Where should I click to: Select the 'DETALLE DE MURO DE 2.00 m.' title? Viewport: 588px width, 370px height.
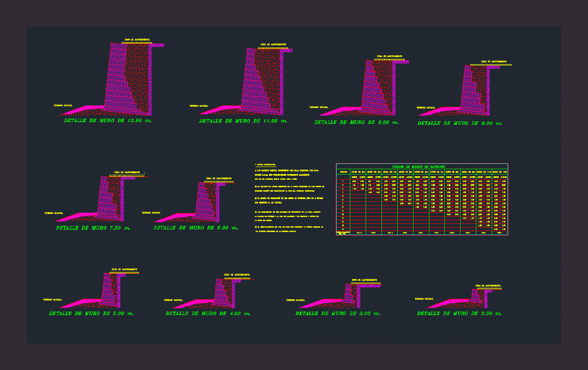459,313
